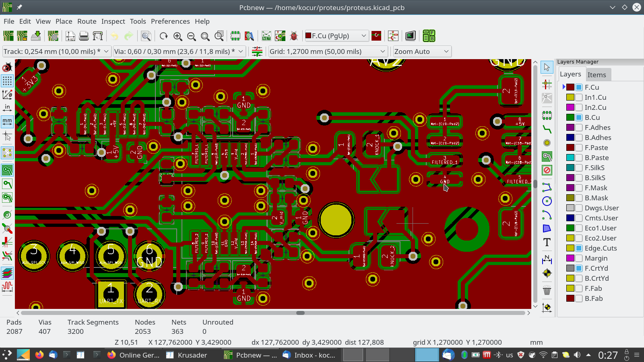Open the File menu
The width and height of the screenshot is (644, 362).
click(9, 21)
